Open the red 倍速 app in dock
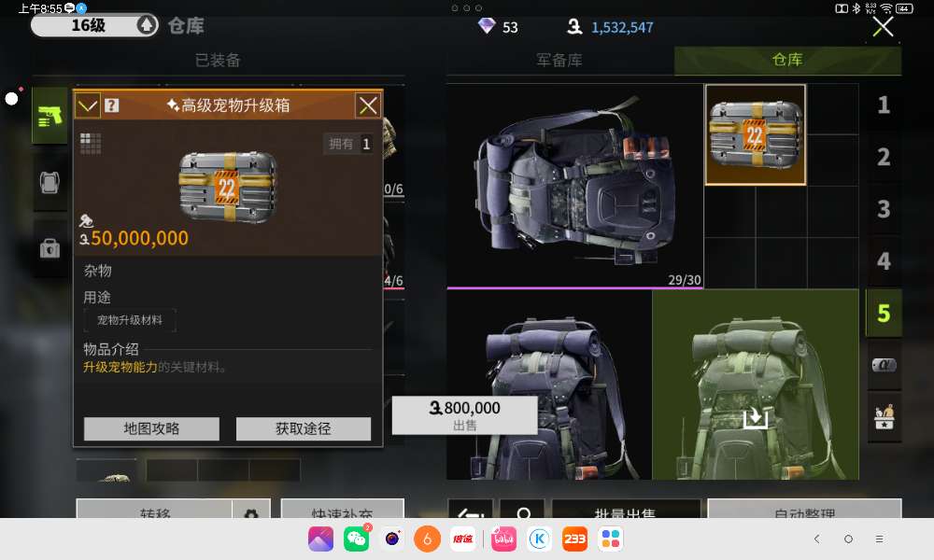The height and width of the screenshot is (560, 934). point(463,539)
